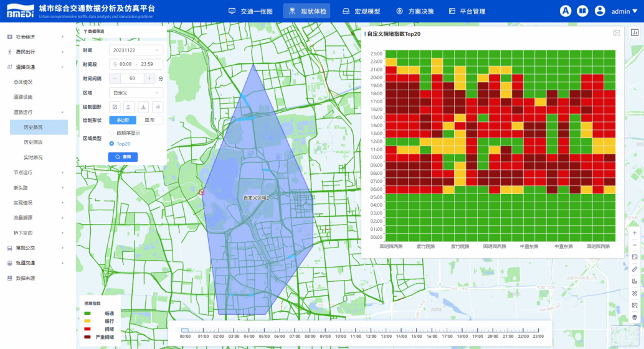Select the ruler measure tool on map
The image size is (644, 349).
pos(634,269)
